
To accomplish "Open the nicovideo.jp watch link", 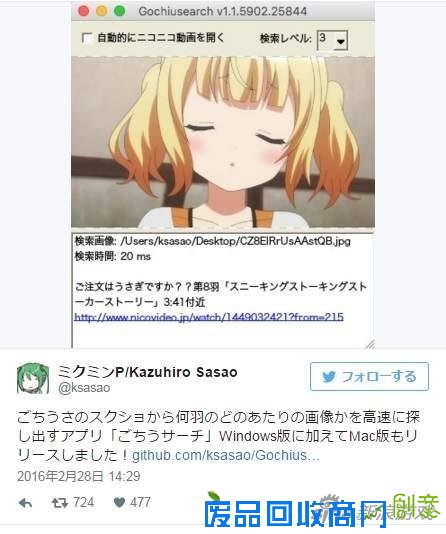I will tap(209, 317).
